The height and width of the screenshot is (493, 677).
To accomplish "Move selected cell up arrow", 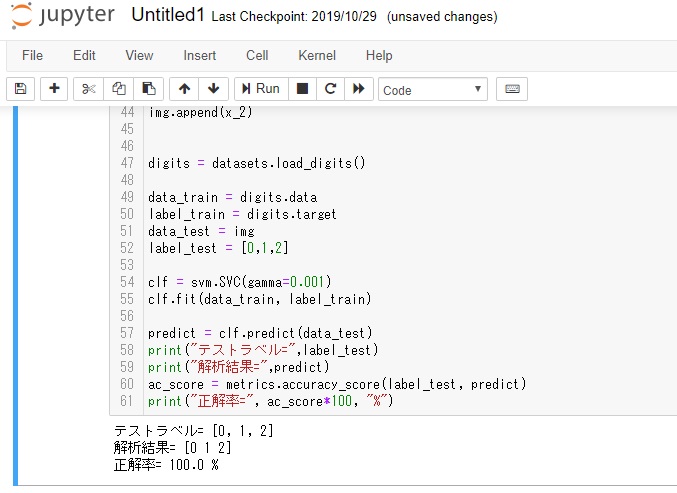I will [184, 89].
